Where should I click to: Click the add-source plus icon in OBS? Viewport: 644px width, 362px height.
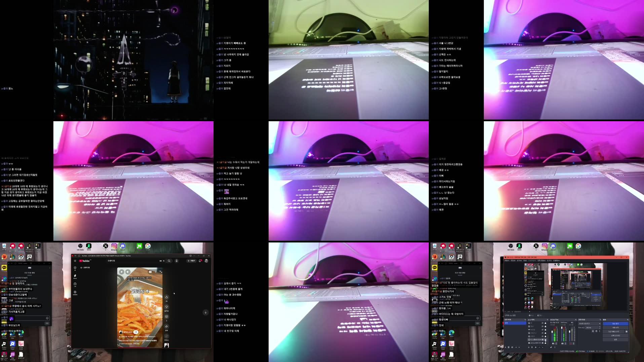(529, 347)
